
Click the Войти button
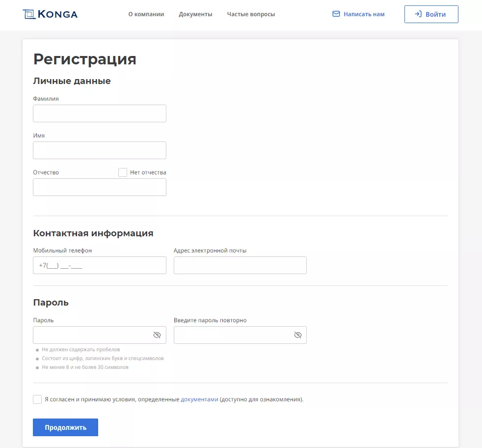[x=431, y=14]
